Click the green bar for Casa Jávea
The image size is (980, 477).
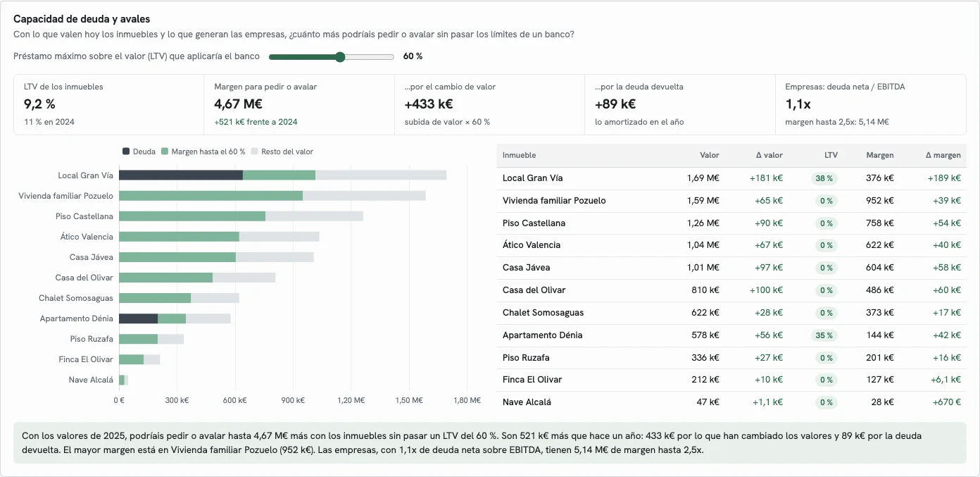click(177, 257)
